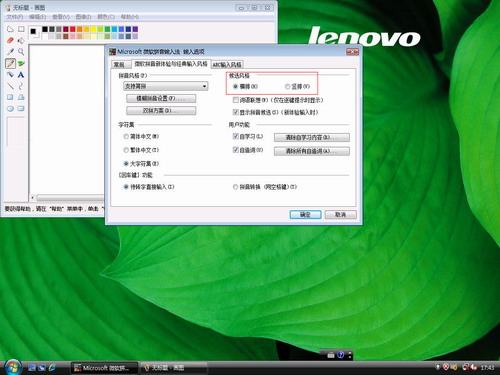Choose the Brush tool in Paint

(21, 63)
